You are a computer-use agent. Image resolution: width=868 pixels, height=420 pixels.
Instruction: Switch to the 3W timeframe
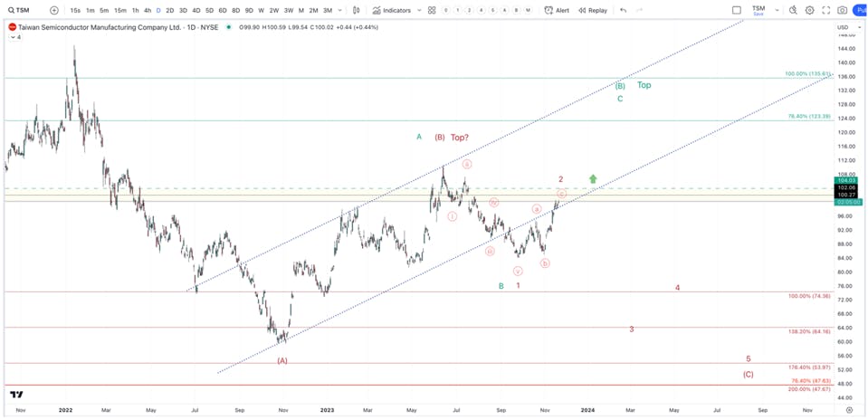[289, 10]
